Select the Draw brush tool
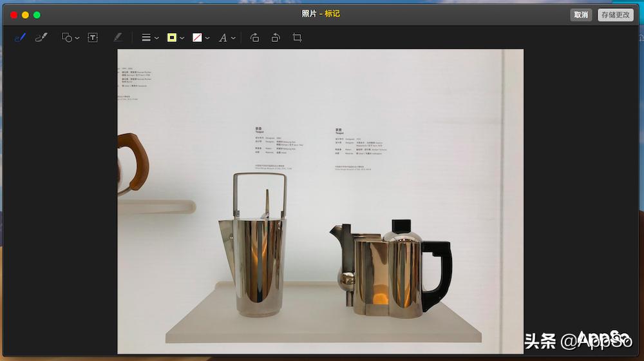This screenshot has width=644, height=361. click(x=41, y=38)
